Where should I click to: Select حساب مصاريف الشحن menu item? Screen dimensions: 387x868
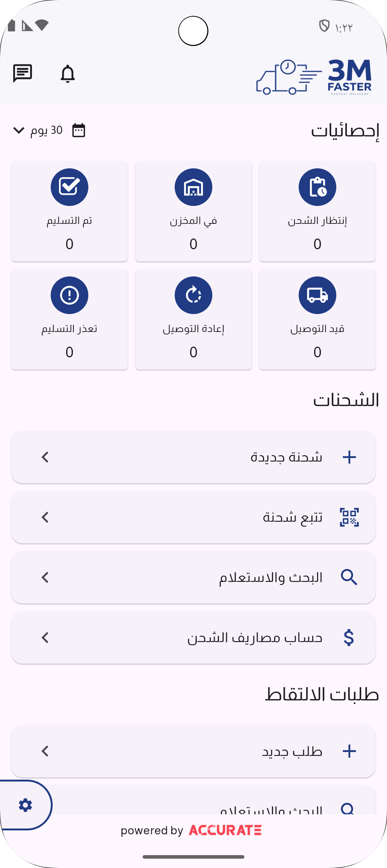coord(254,638)
